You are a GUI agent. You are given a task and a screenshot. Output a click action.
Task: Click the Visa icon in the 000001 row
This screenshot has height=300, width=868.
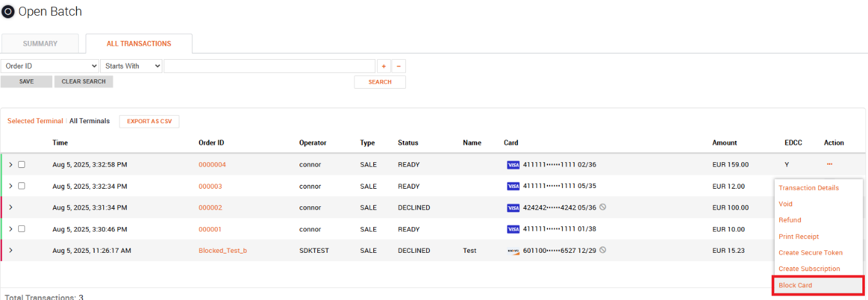coord(513,229)
